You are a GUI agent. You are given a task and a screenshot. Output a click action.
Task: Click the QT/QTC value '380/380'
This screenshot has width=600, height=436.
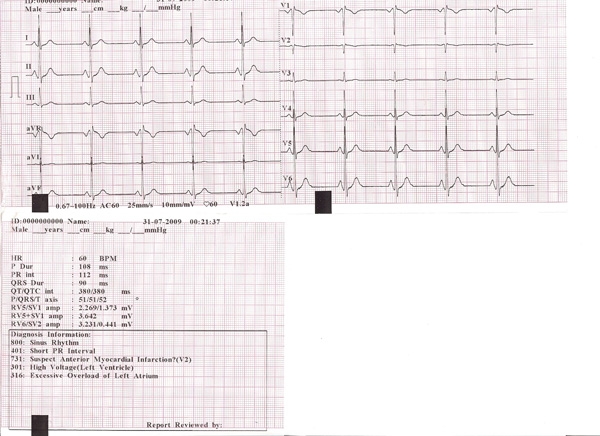click(91, 291)
